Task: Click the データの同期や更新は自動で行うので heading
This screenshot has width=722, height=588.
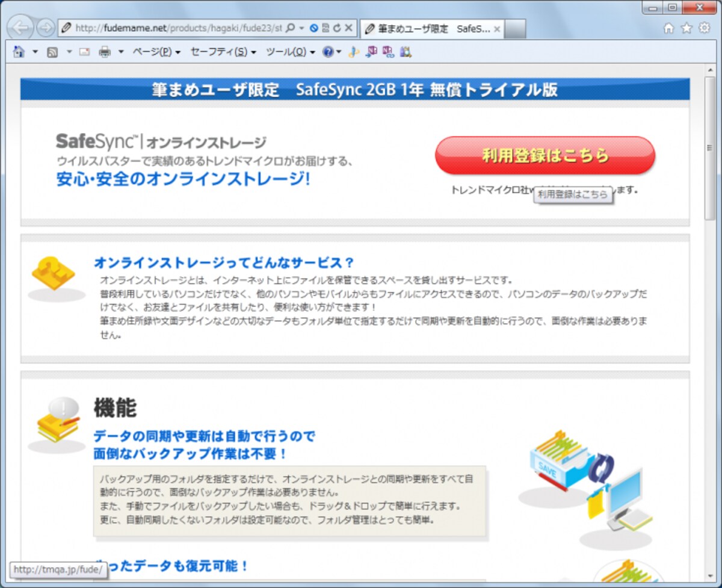Action: 205,436
